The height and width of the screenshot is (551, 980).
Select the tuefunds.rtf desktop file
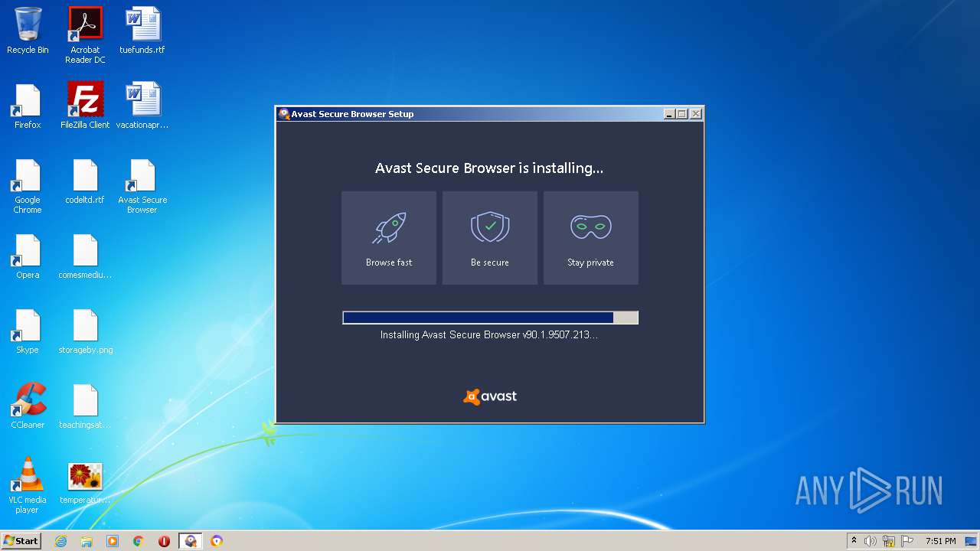pyautogui.click(x=142, y=31)
